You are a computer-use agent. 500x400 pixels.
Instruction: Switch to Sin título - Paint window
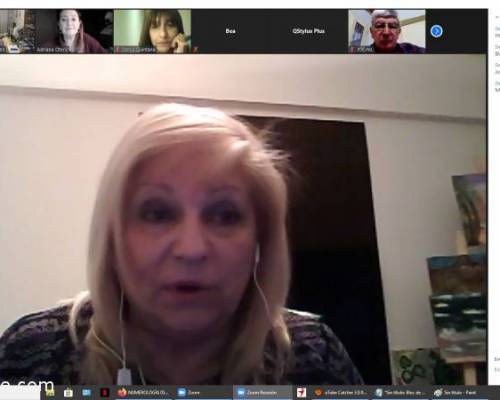pos(459,393)
